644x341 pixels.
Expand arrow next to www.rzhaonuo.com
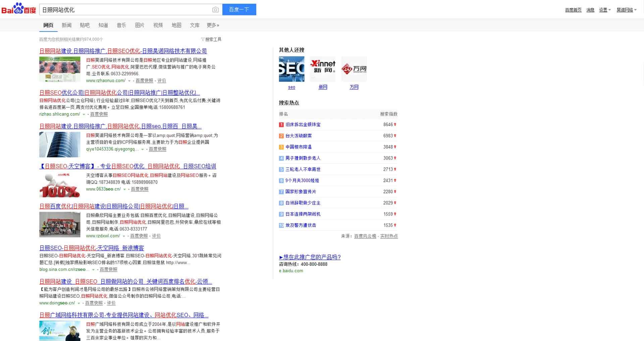click(x=129, y=81)
